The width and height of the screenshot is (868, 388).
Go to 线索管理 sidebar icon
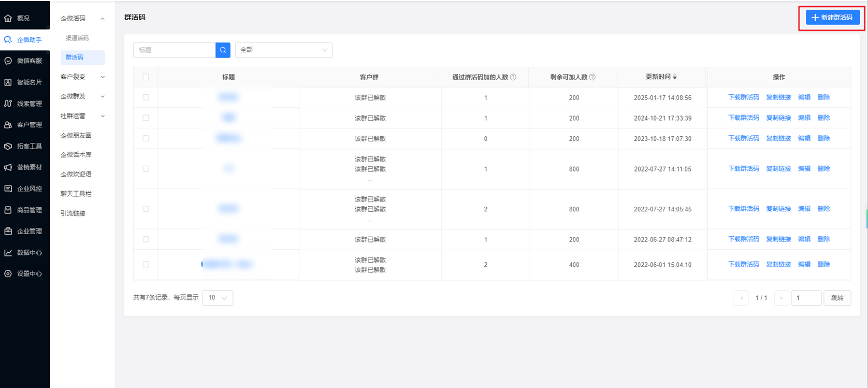pos(8,104)
